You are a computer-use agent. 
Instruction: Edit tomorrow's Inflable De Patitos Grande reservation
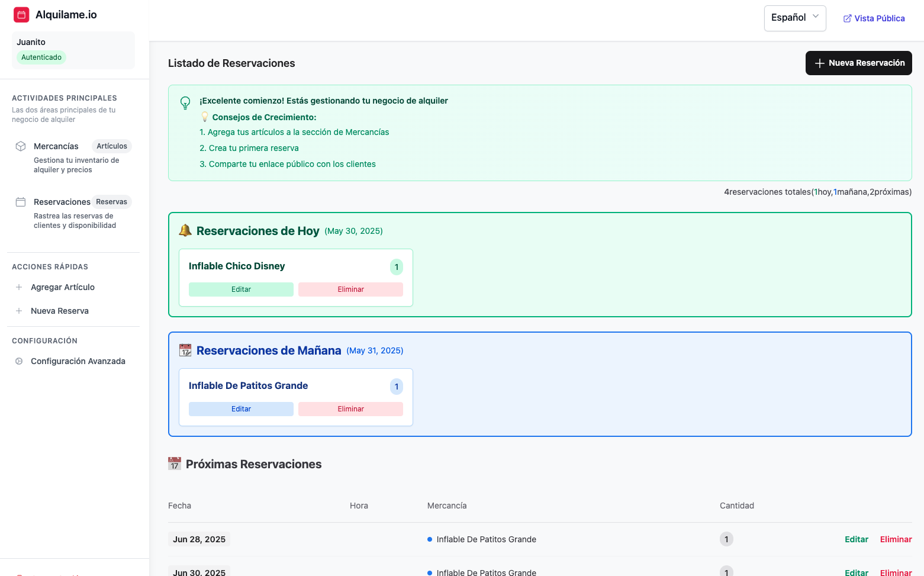(241, 409)
